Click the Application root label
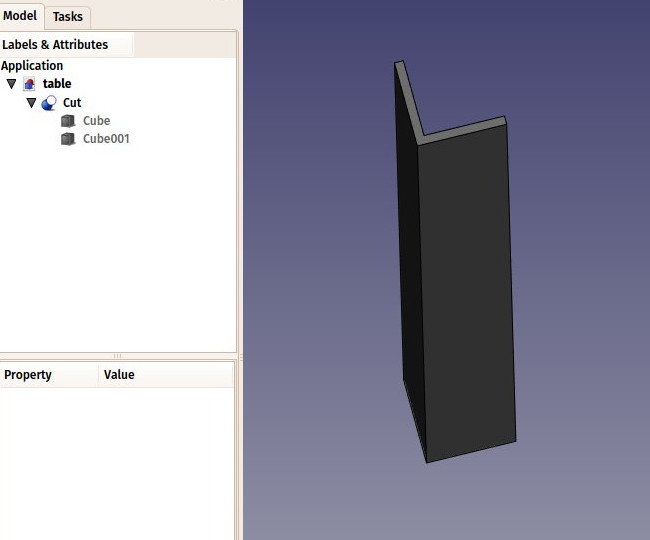The image size is (650, 540). (32, 66)
